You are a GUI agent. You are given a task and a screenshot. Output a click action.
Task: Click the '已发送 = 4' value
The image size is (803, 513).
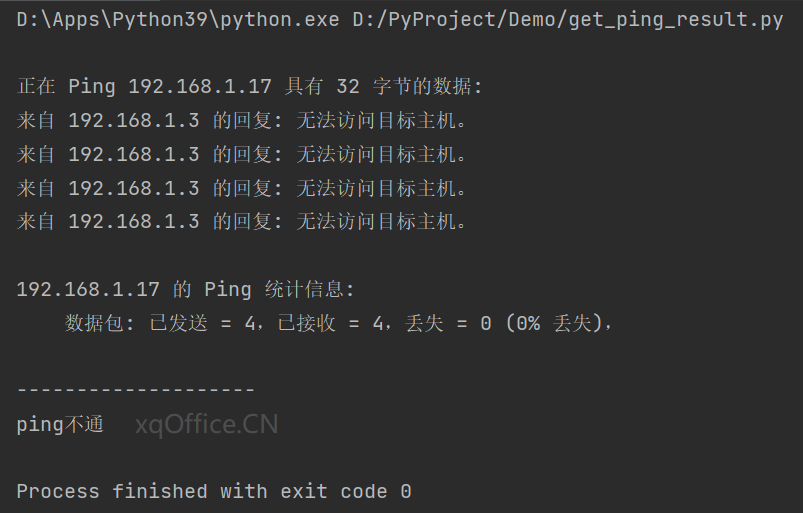(202, 323)
